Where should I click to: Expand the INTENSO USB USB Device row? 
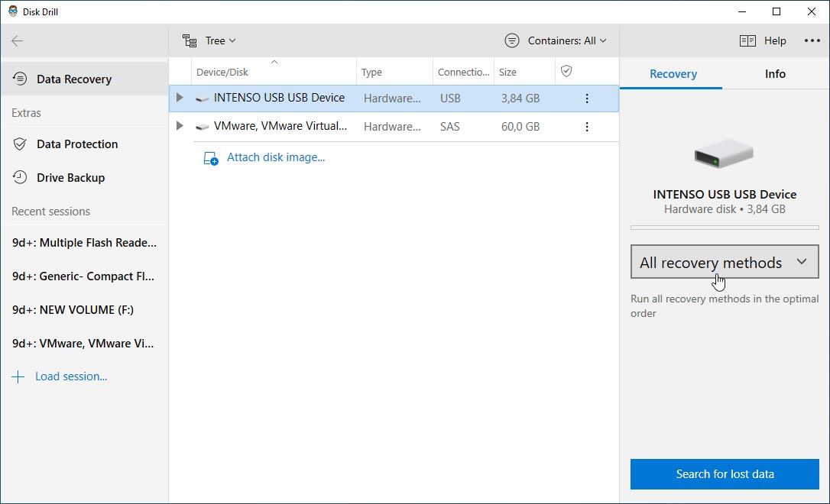[180, 98]
